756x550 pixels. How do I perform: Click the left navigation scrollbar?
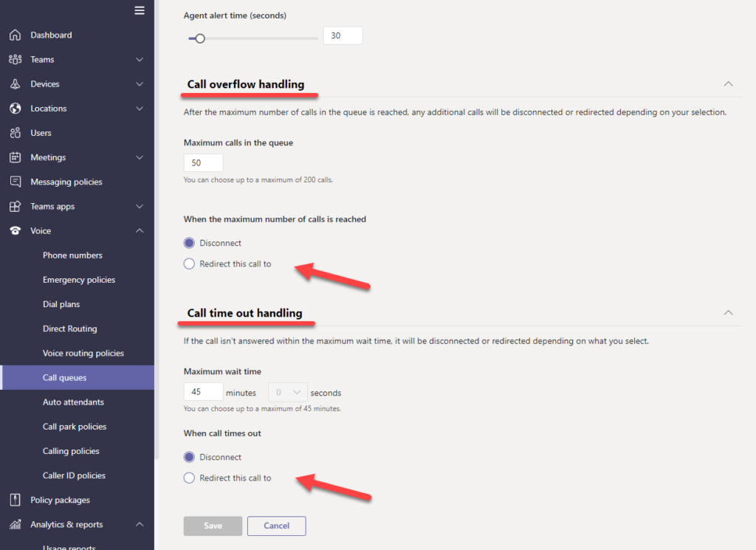click(157, 231)
